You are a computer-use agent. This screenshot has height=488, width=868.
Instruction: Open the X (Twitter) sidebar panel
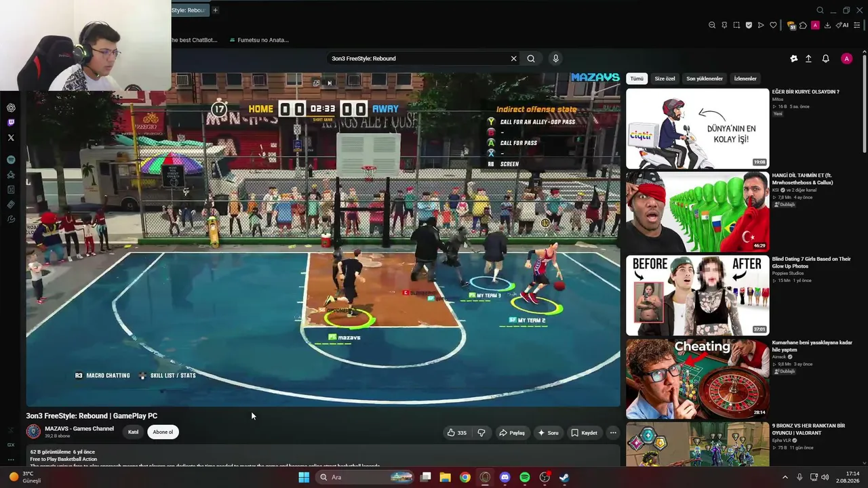tap(11, 138)
